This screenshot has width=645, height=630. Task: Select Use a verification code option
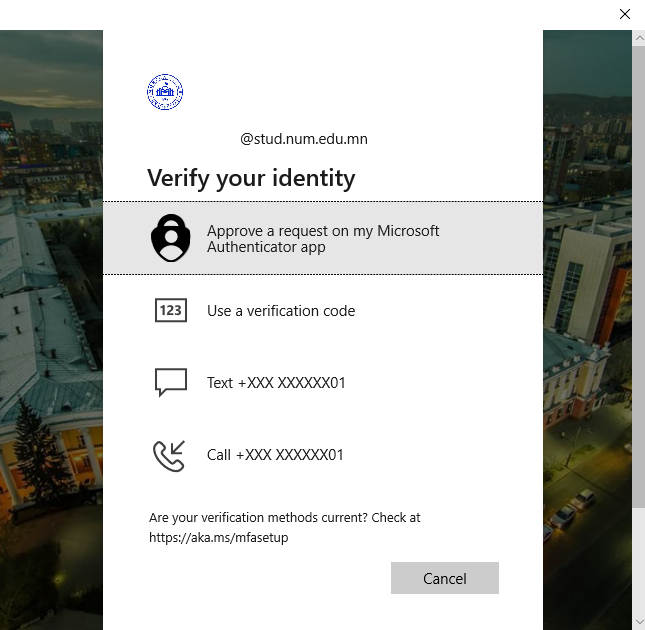click(323, 310)
